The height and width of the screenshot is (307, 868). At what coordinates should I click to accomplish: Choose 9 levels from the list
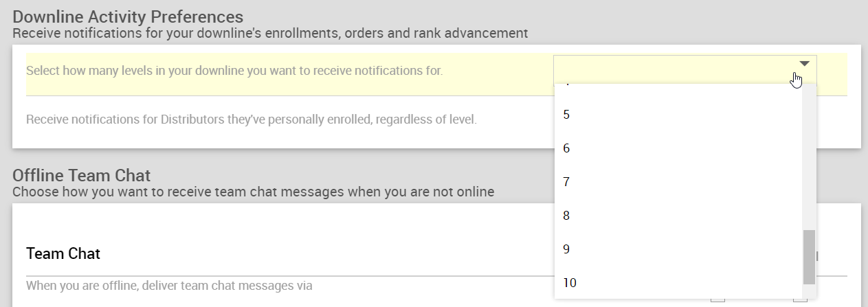pyautogui.click(x=566, y=249)
